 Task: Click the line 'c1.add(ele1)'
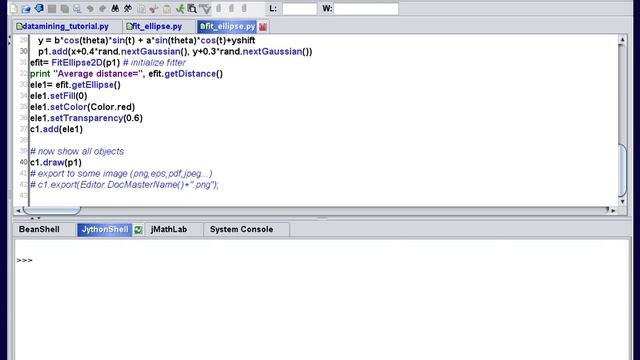click(56, 129)
